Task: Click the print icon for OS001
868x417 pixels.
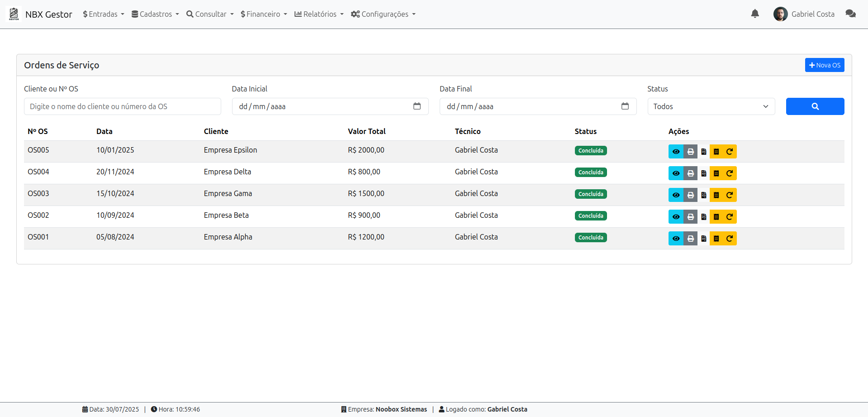Action: coord(690,239)
